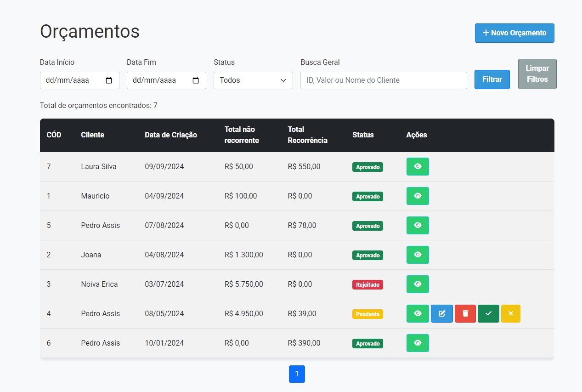Image resolution: width=582 pixels, height=392 pixels.
Task: Click the Pendente status badge
Action: (x=367, y=314)
